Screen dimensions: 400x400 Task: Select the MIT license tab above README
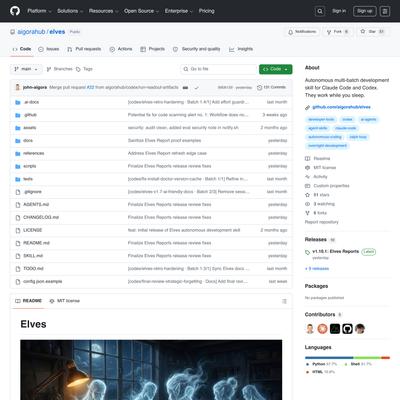(x=65, y=301)
